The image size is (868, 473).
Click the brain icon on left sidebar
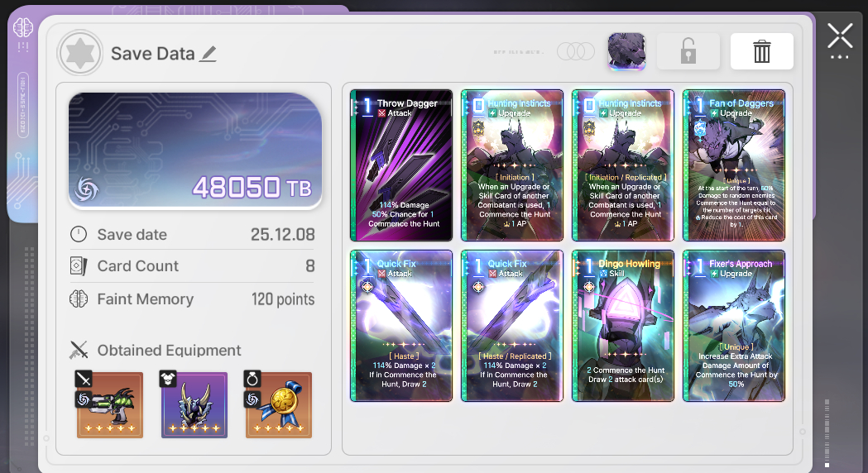pyautogui.click(x=22, y=27)
